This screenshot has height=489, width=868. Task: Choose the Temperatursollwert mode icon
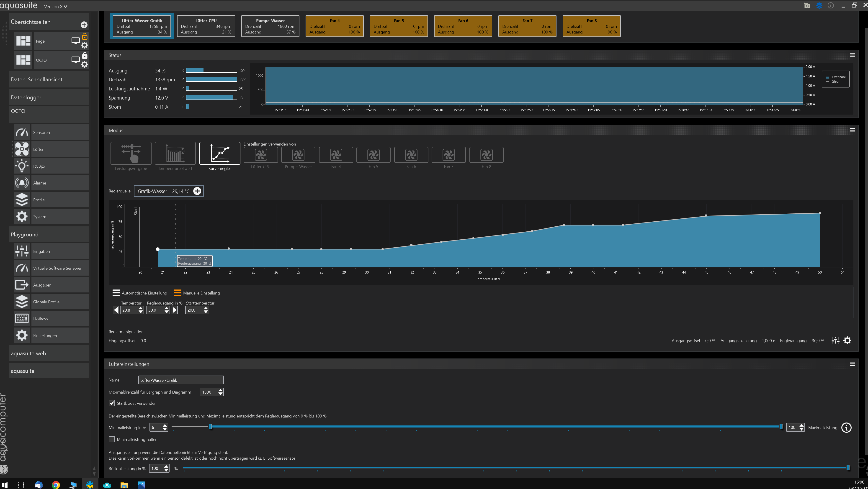pyautogui.click(x=175, y=153)
